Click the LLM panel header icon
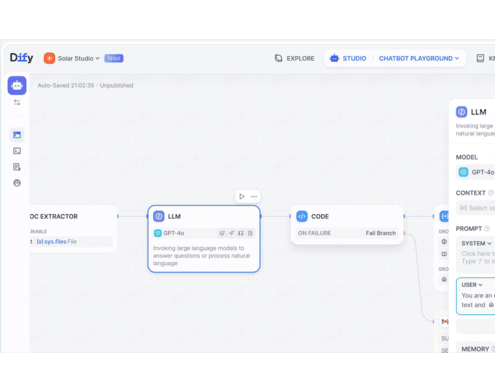Screen dimensions: 495x392 click(x=461, y=112)
